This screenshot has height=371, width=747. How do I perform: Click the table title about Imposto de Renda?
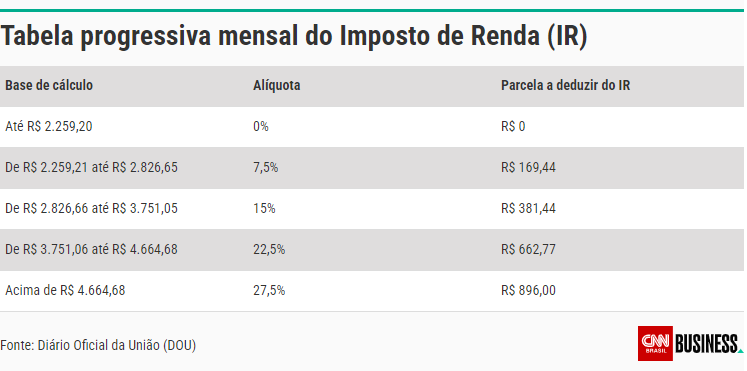pyautogui.click(x=294, y=37)
